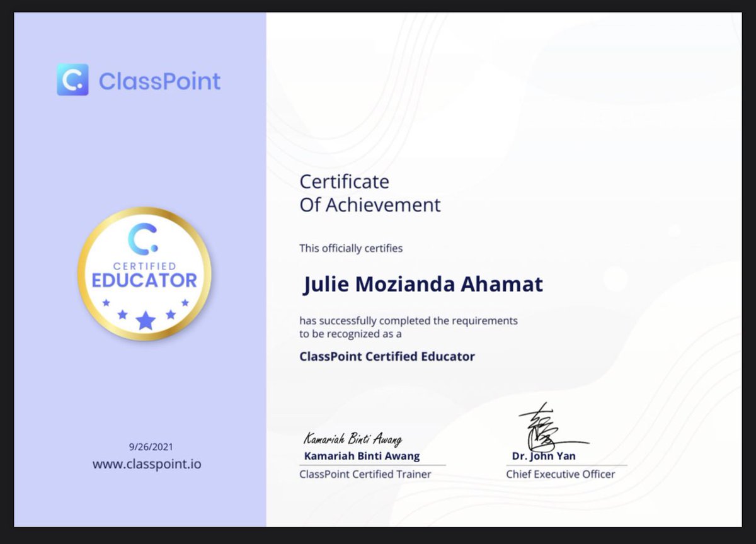This screenshot has width=756, height=544.
Task: Click the "Certificate Of Achievement" heading
Action: tap(370, 193)
